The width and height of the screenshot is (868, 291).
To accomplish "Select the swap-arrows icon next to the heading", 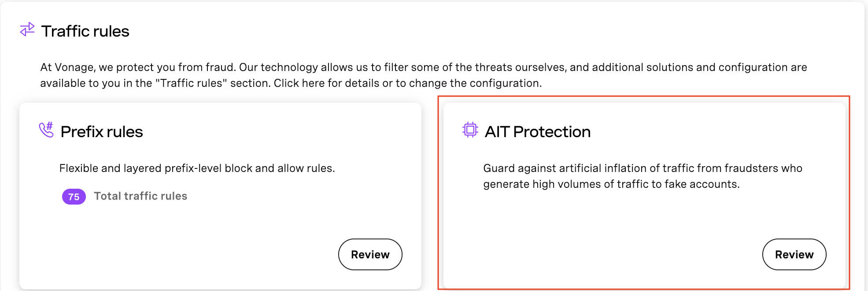I will pyautogui.click(x=26, y=30).
